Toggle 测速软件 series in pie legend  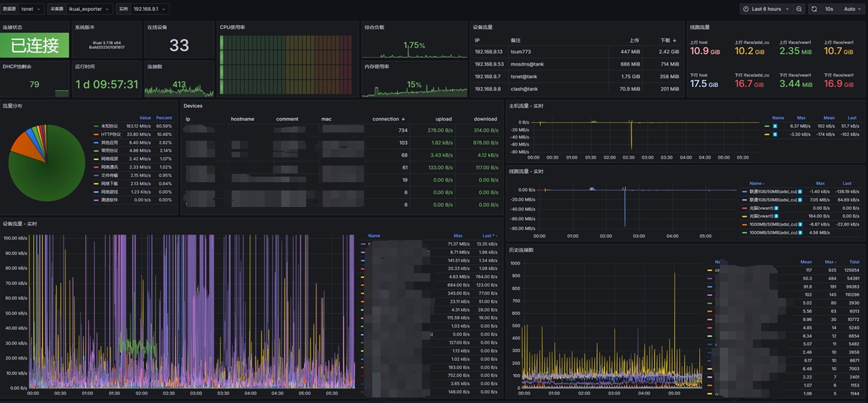point(110,200)
